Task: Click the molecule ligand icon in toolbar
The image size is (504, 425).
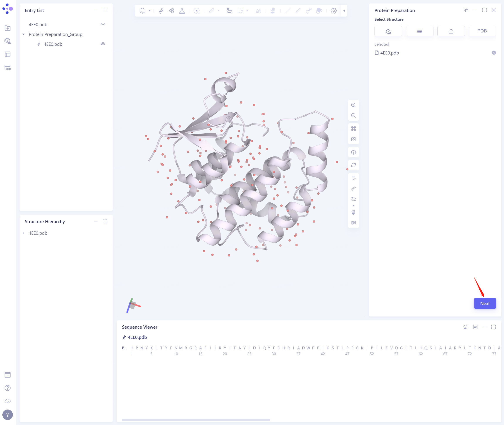Action: point(171,11)
